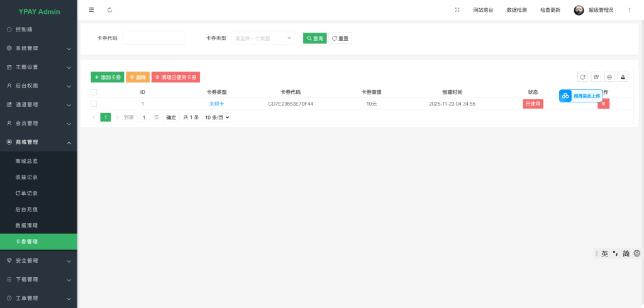Select the active 卡券管理 menu item
Viewport: 644px width, 308px height.
38,241
